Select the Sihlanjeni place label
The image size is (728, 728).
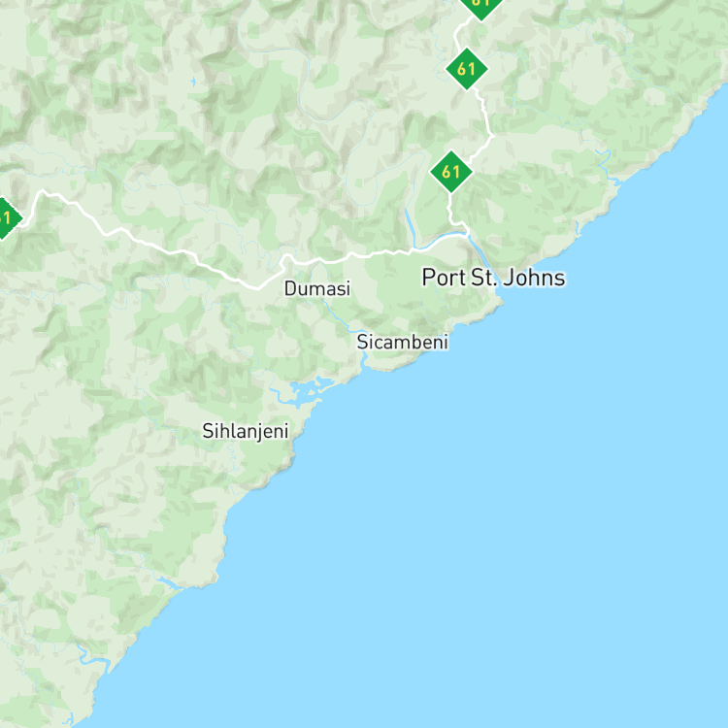click(x=246, y=431)
